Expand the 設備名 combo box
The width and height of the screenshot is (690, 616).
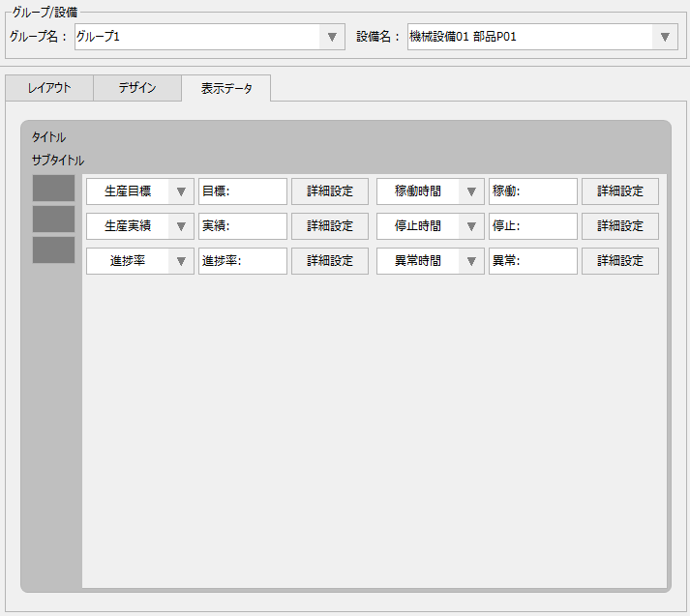664,37
